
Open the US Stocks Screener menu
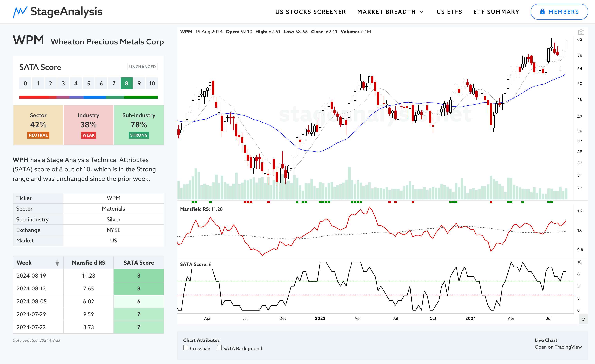pyautogui.click(x=311, y=12)
